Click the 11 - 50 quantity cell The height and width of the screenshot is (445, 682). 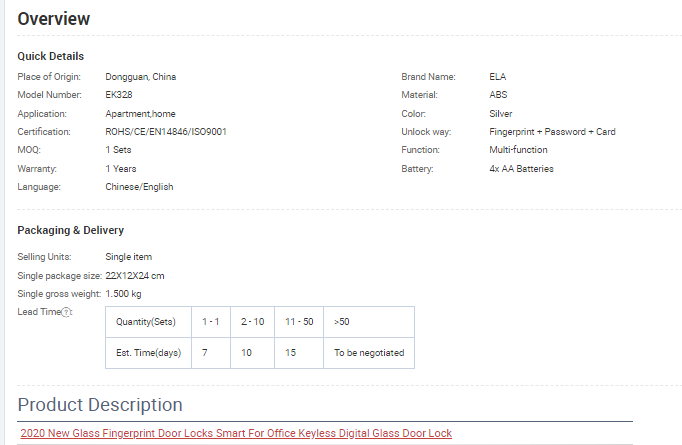pos(297,322)
